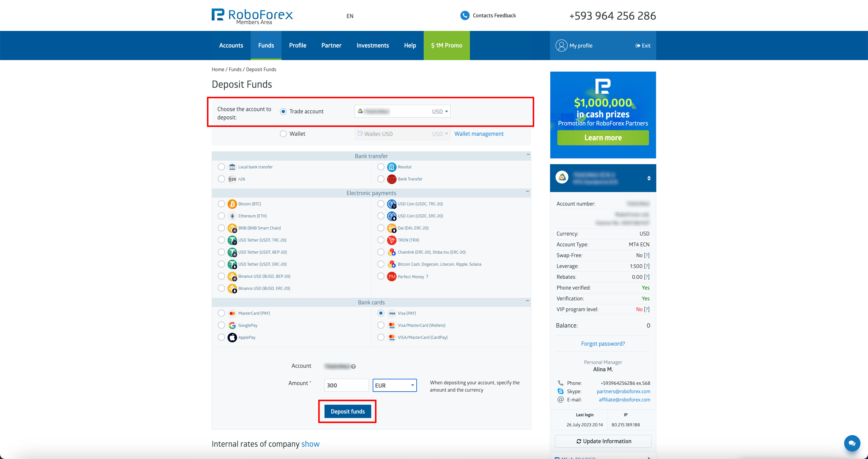Click the Revolut icon

pyautogui.click(x=392, y=167)
